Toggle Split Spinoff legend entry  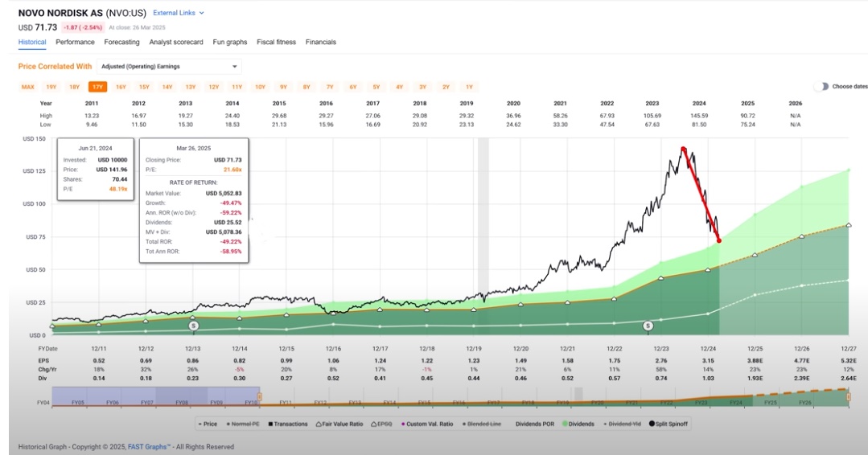(668, 424)
